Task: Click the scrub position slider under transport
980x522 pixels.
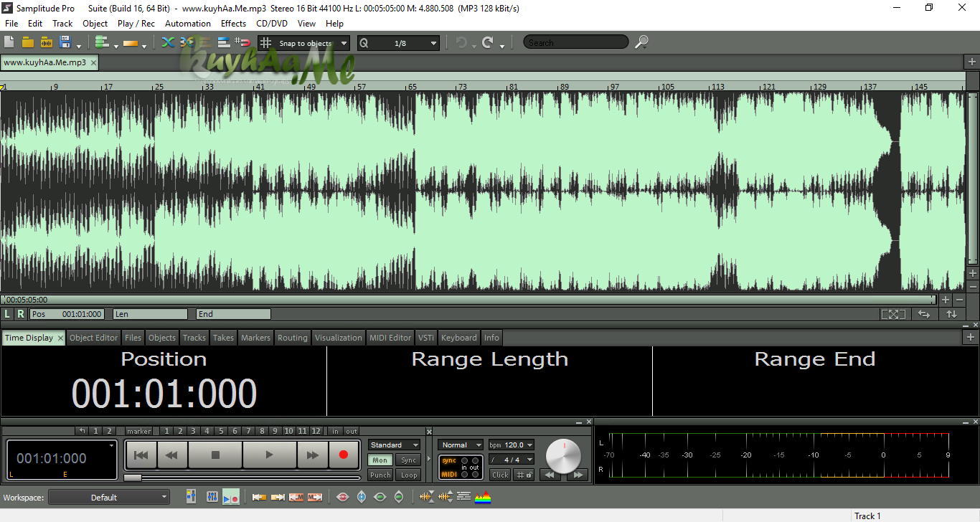Action: 242,478
